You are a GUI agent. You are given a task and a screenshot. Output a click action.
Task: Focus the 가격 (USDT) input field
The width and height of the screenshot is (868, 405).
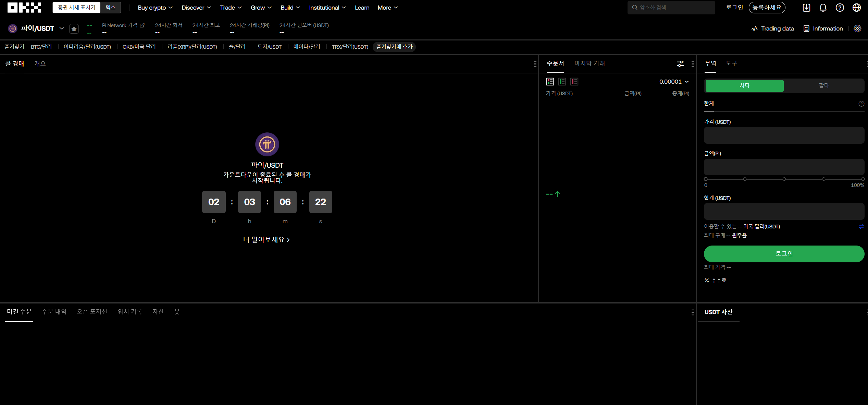(x=784, y=135)
